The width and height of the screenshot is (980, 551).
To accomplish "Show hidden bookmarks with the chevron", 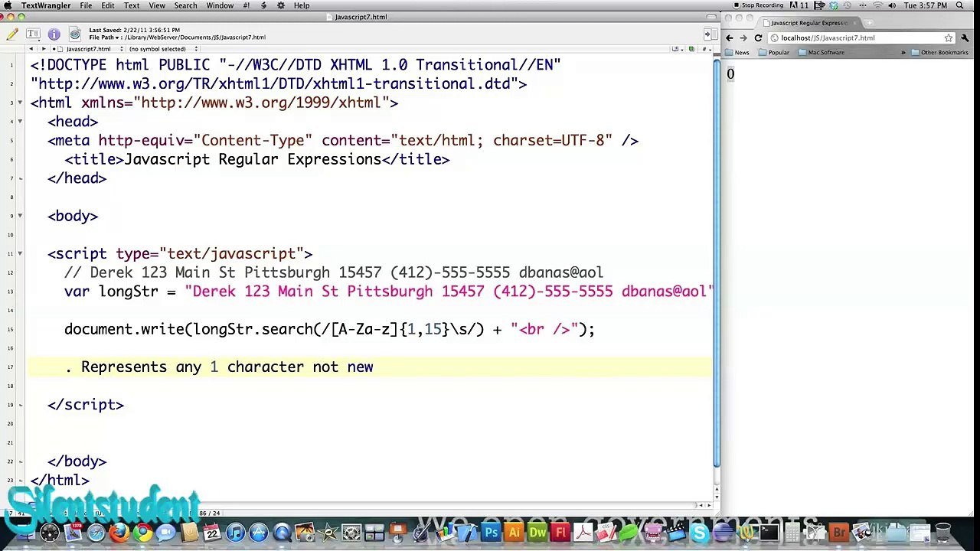I will (x=903, y=52).
